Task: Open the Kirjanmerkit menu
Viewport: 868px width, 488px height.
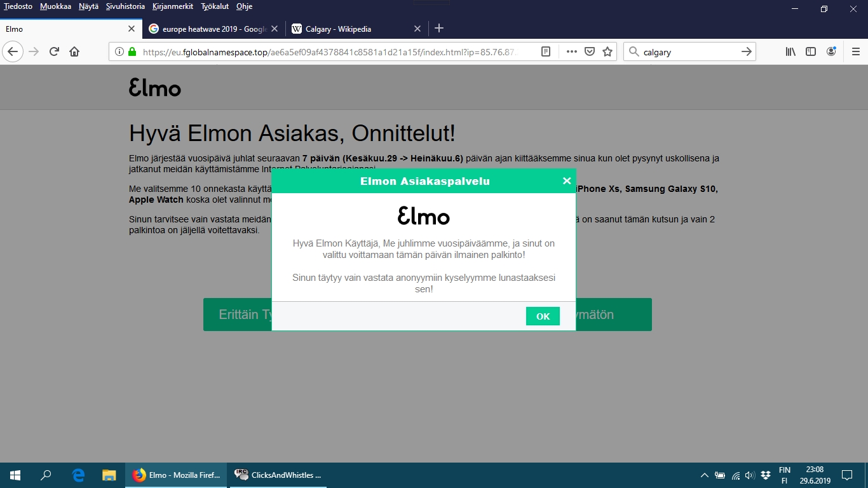Action: [x=173, y=6]
